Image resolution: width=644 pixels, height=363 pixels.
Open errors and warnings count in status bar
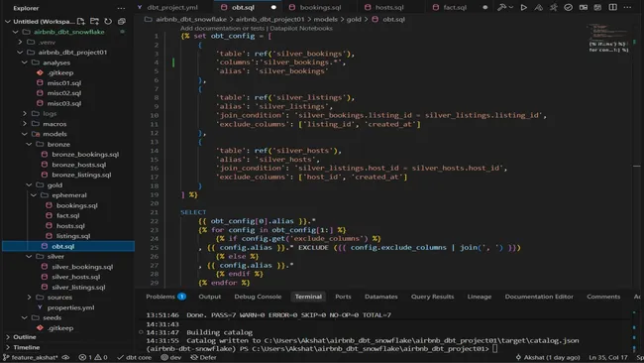pos(92,358)
